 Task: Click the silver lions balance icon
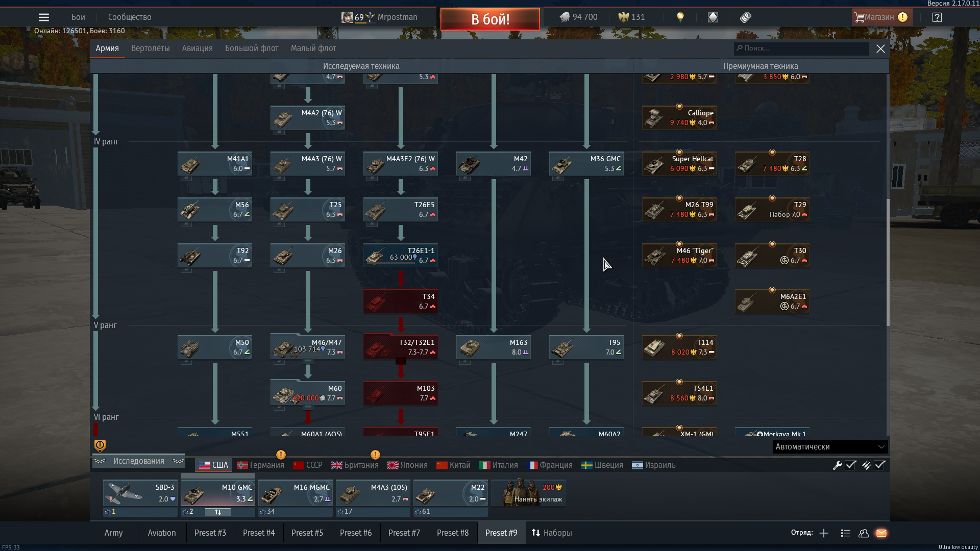[x=565, y=17]
